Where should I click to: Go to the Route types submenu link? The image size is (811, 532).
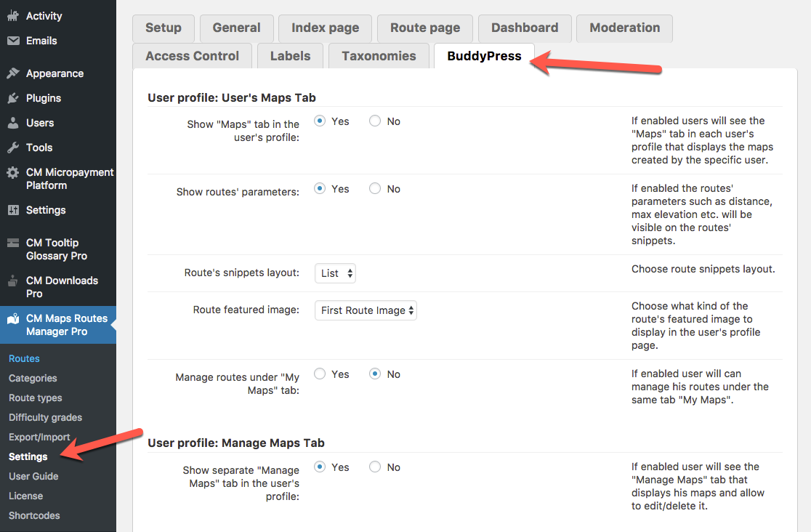pyautogui.click(x=35, y=398)
